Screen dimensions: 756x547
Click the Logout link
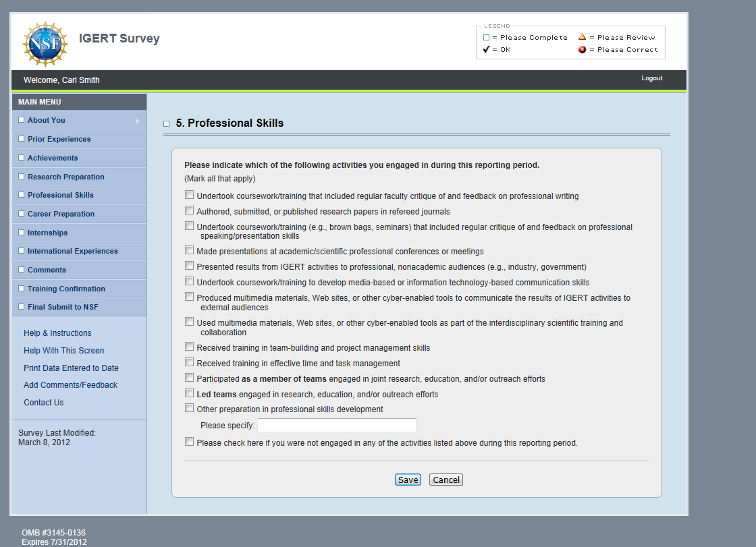(651, 78)
